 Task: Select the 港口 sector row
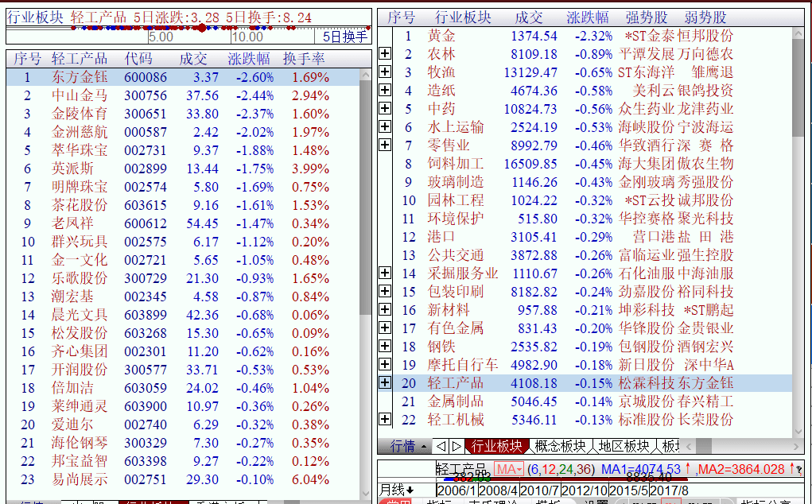pyautogui.click(x=592, y=236)
